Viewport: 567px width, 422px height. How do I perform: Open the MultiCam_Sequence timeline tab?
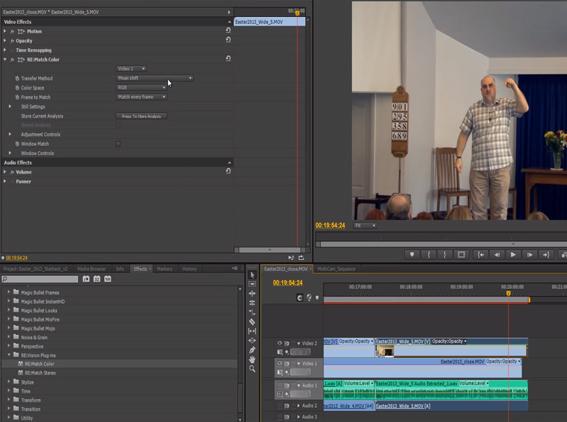336,269
